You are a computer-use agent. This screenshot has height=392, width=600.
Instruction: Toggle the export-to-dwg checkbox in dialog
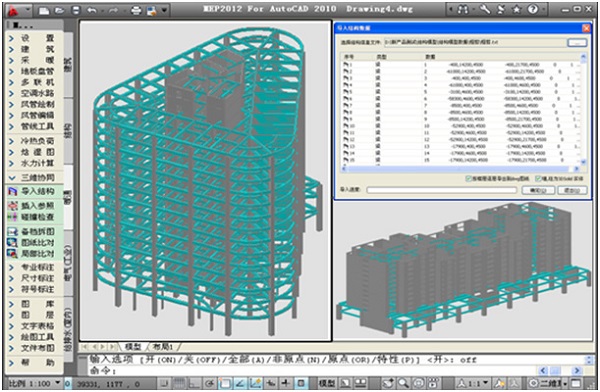tap(468, 178)
